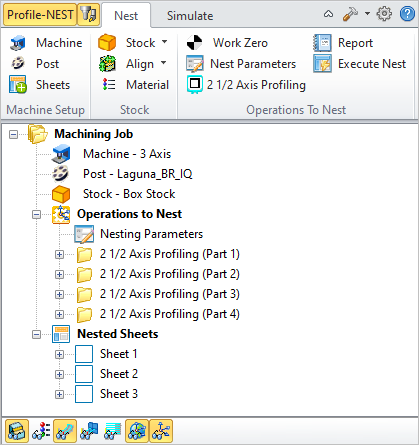Screen dimensions: 419x445
Task: Open the Stock dropdown arrow
Action: [164, 42]
